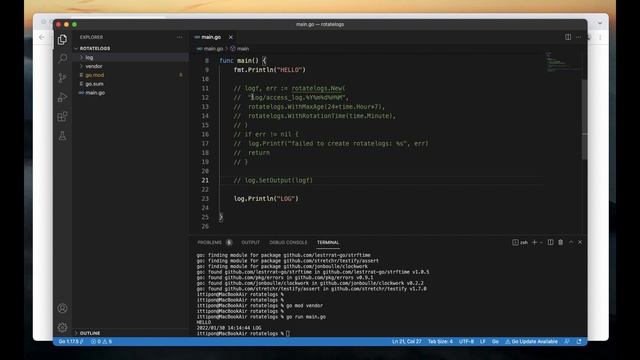
Task: Open Explorer more actions ellipsis
Action: click(x=180, y=37)
